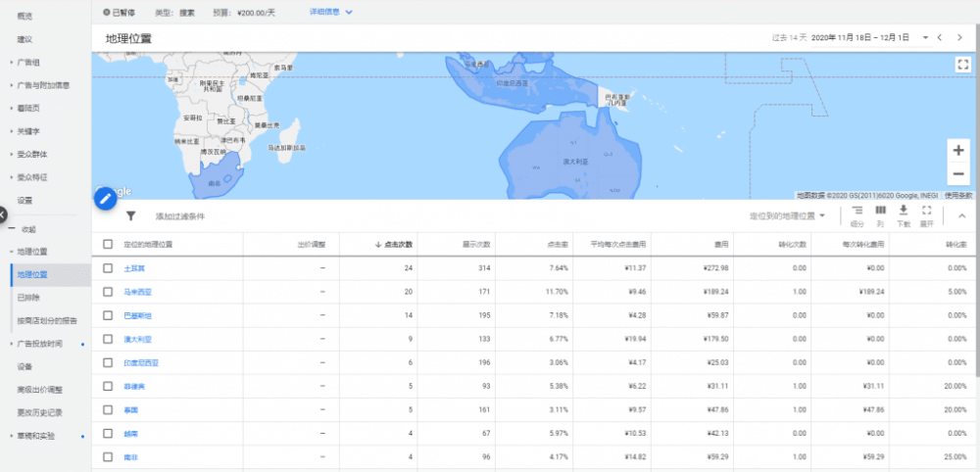The image size is (980, 472).
Task: Tick the 马来西亚 row checkbox
Action: pyautogui.click(x=108, y=291)
